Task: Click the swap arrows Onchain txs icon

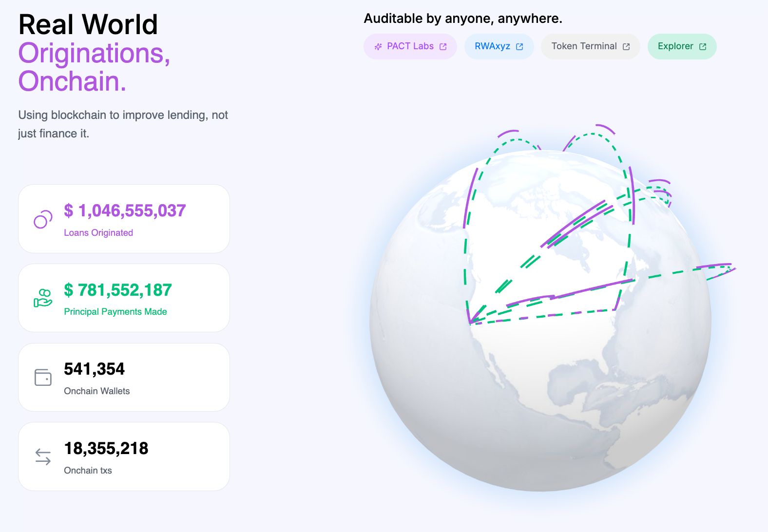Action: click(43, 456)
